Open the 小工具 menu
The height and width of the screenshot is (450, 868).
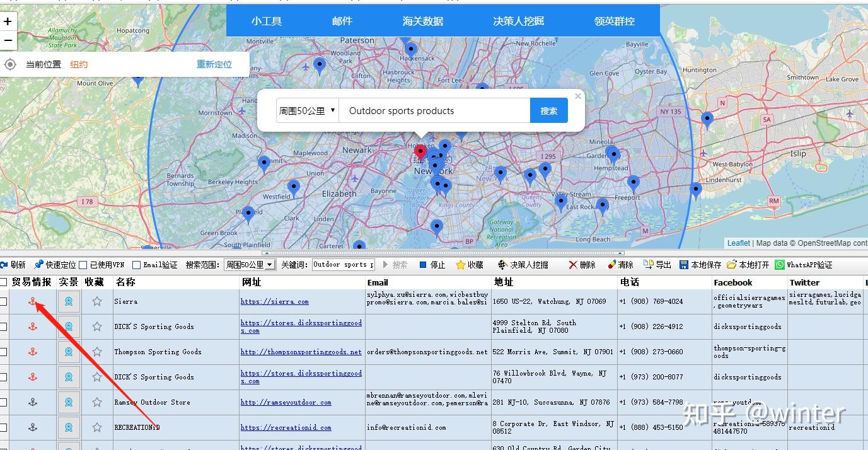coord(267,21)
